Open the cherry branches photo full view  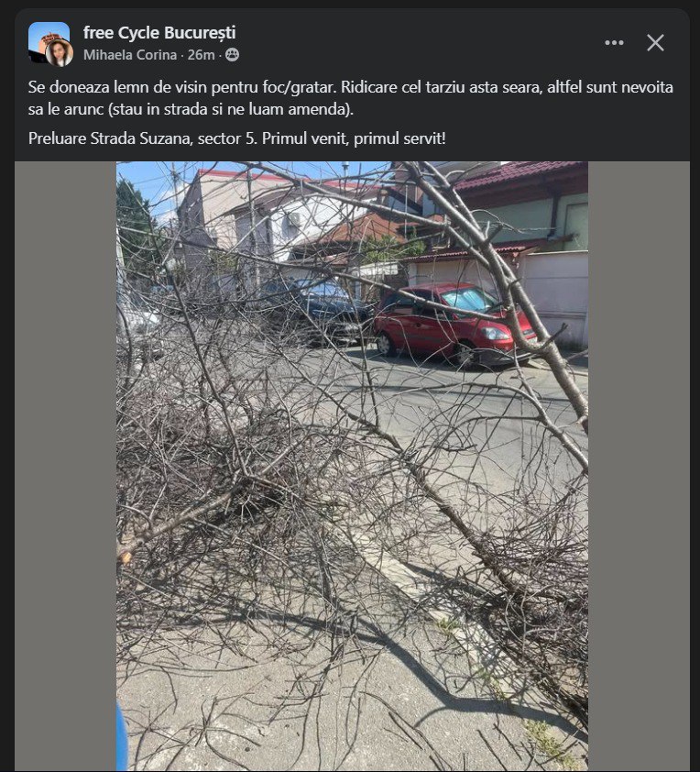[352, 466]
